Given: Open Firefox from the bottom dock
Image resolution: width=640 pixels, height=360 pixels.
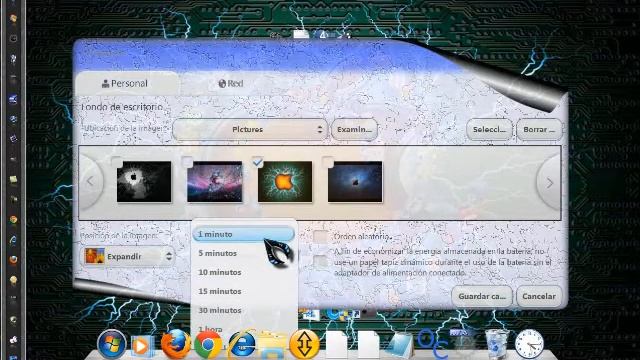Looking at the screenshot, I should pyautogui.click(x=176, y=344).
